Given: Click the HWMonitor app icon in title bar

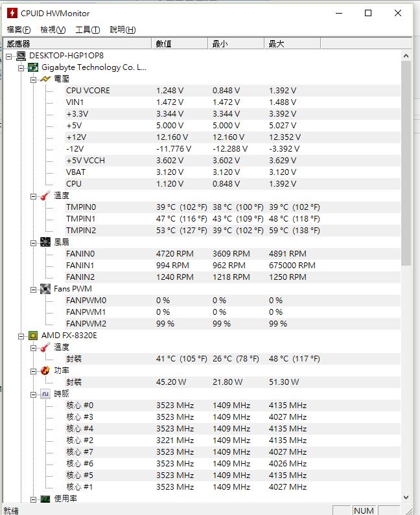Looking at the screenshot, I should pos(12,13).
